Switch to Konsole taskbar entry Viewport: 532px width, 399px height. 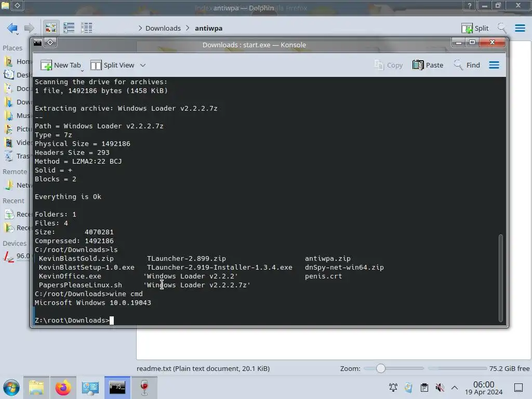pos(117,388)
